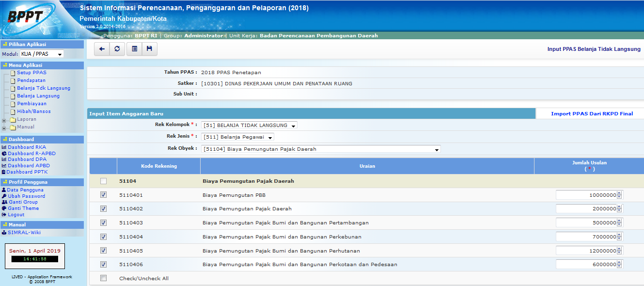Click the save floppy disk icon
This screenshot has height=286, width=644.
(149, 49)
